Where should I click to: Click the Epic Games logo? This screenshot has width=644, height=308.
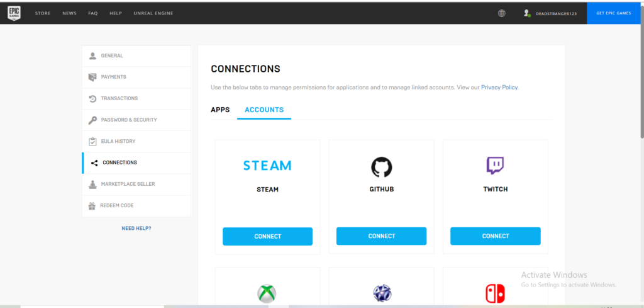(x=14, y=13)
